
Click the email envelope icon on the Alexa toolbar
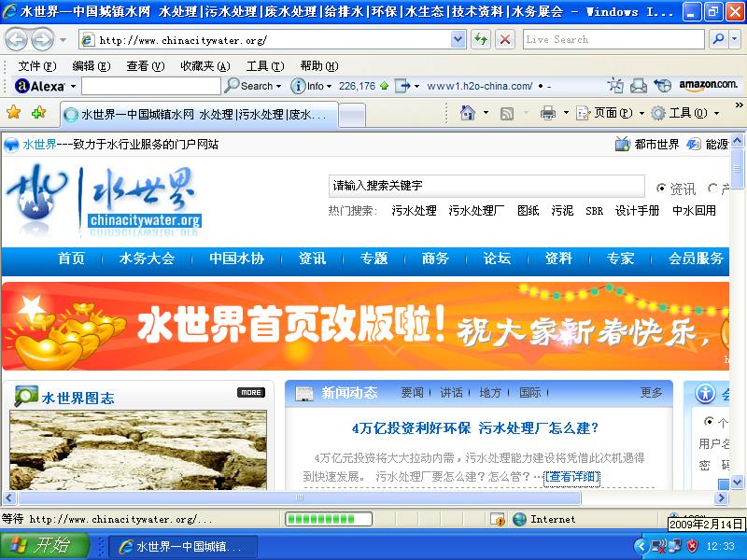click(637, 85)
